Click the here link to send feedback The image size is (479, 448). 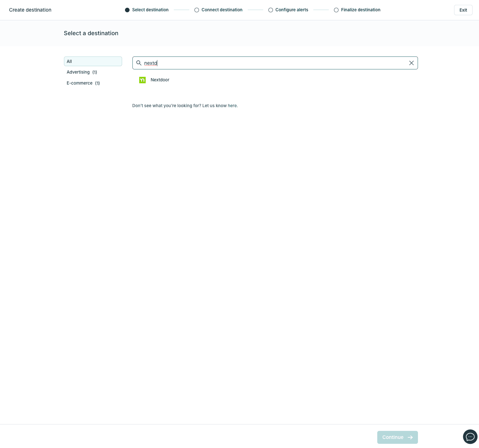[x=232, y=106]
